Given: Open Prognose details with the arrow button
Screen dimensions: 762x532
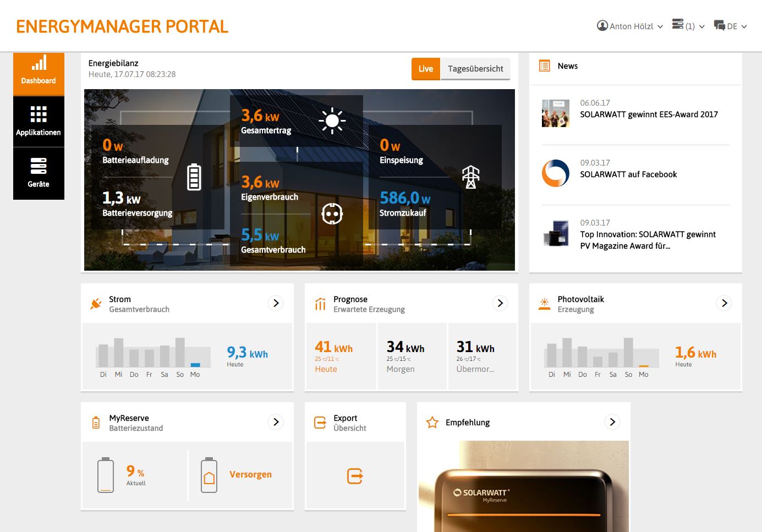Looking at the screenshot, I should point(500,303).
